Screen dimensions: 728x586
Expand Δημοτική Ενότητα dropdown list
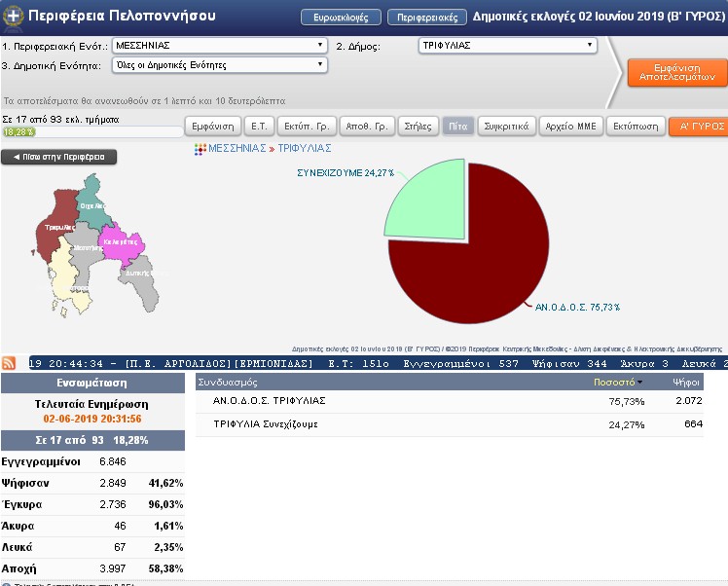[x=220, y=65]
